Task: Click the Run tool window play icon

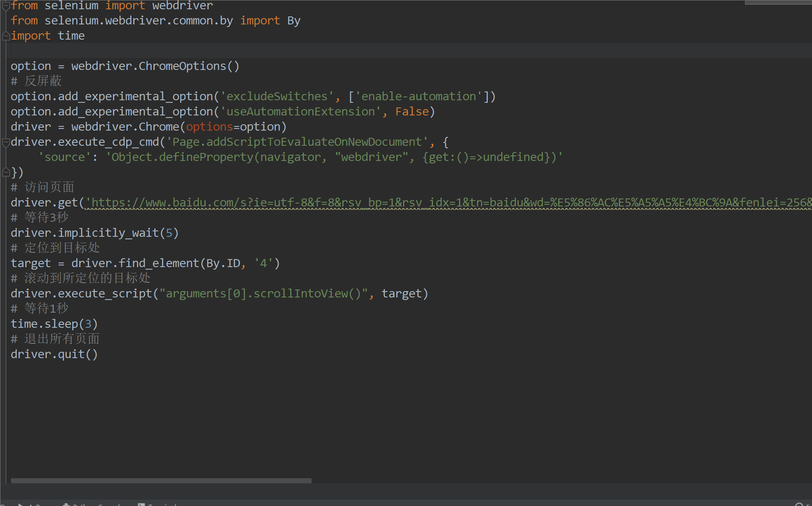Action: (x=21, y=504)
